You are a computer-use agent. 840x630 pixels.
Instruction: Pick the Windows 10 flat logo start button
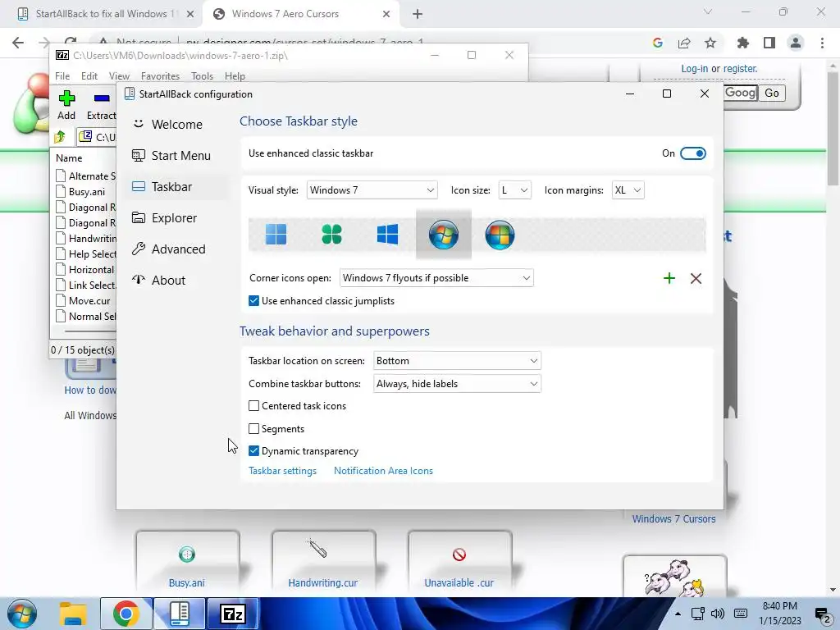pos(387,235)
